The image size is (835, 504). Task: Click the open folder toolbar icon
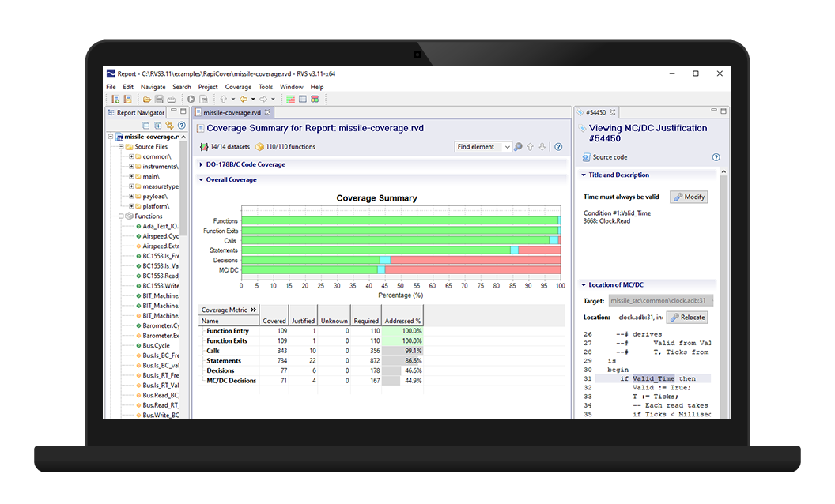coord(146,99)
